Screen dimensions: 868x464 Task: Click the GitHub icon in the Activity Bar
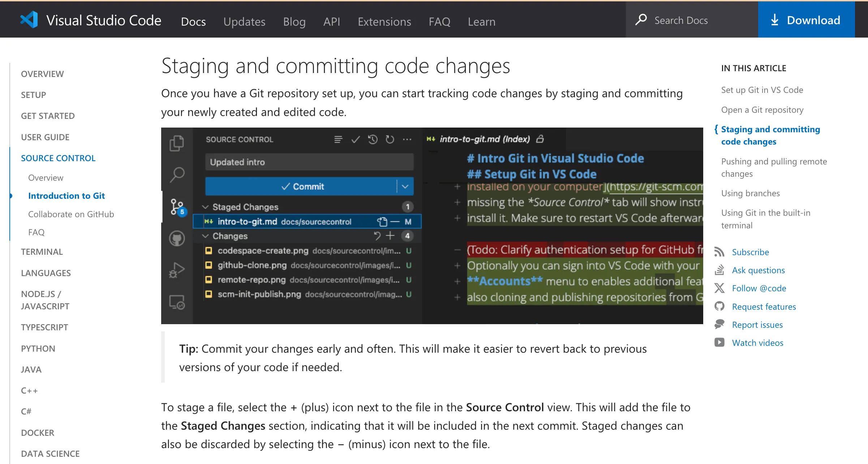tap(177, 239)
